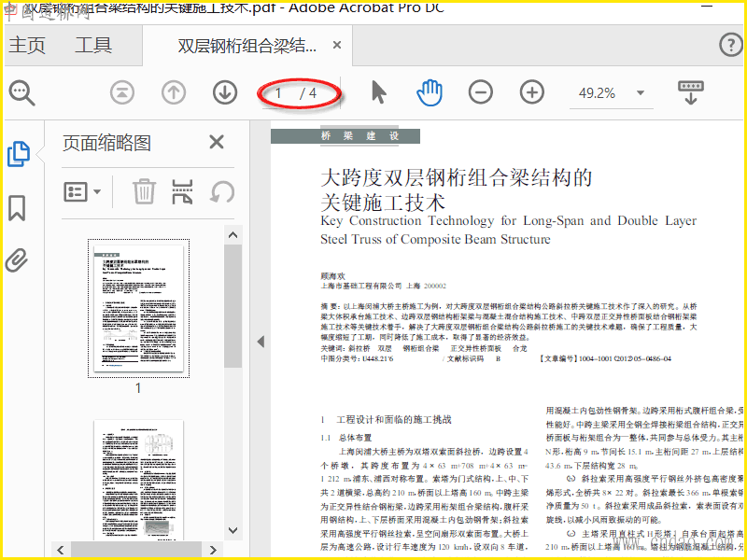
Task: Open the help question mark
Action: 731,45
